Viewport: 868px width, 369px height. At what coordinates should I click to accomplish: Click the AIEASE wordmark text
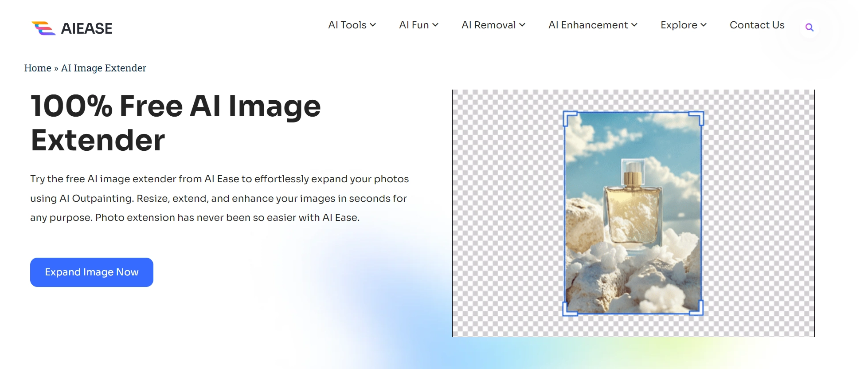[x=86, y=28]
